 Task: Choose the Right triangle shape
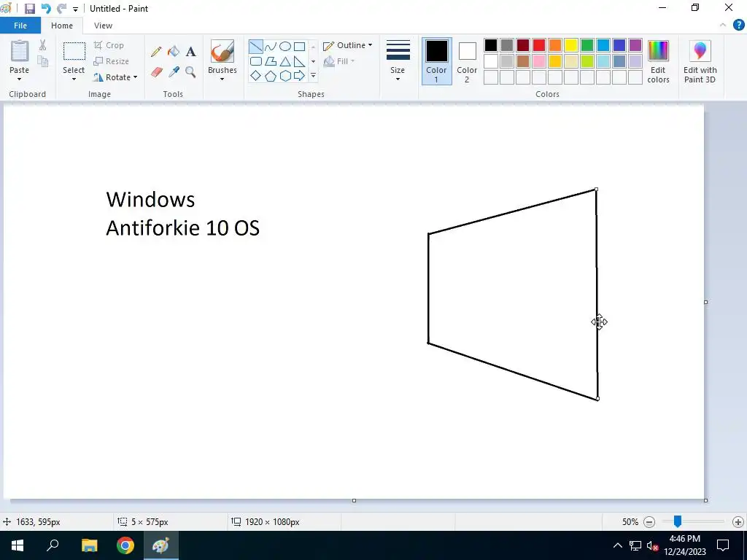click(x=300, y=61)
